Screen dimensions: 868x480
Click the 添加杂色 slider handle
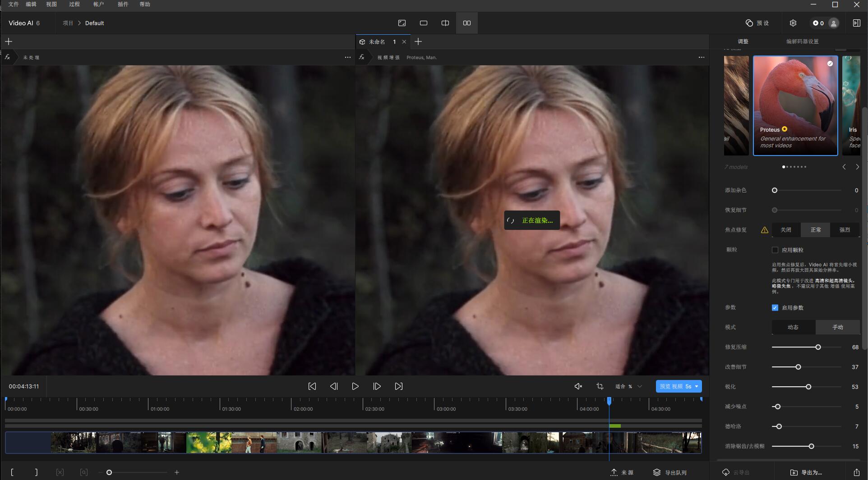[x=775, y=190]
